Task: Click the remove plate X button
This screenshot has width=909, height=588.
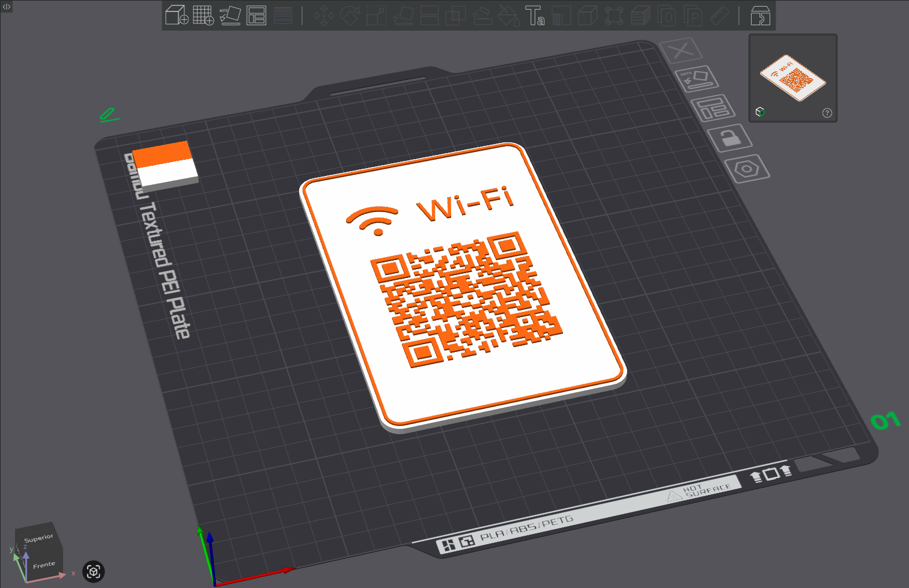Action: coord(681,50)
